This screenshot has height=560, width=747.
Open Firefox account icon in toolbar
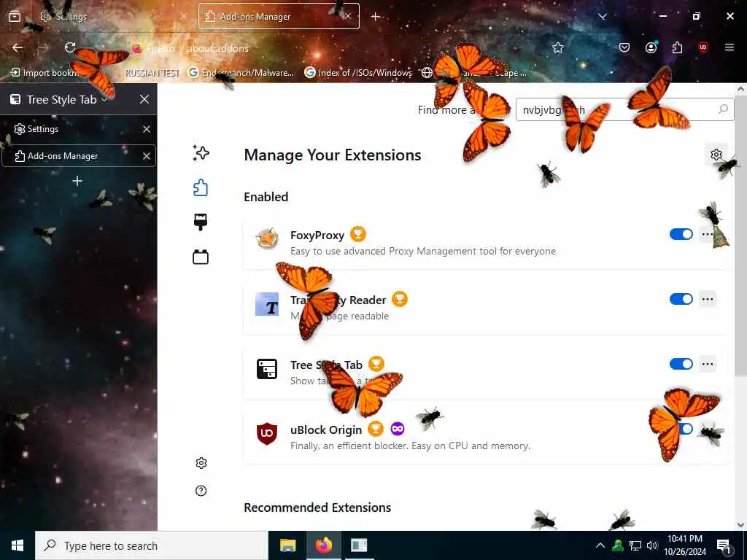651,47
